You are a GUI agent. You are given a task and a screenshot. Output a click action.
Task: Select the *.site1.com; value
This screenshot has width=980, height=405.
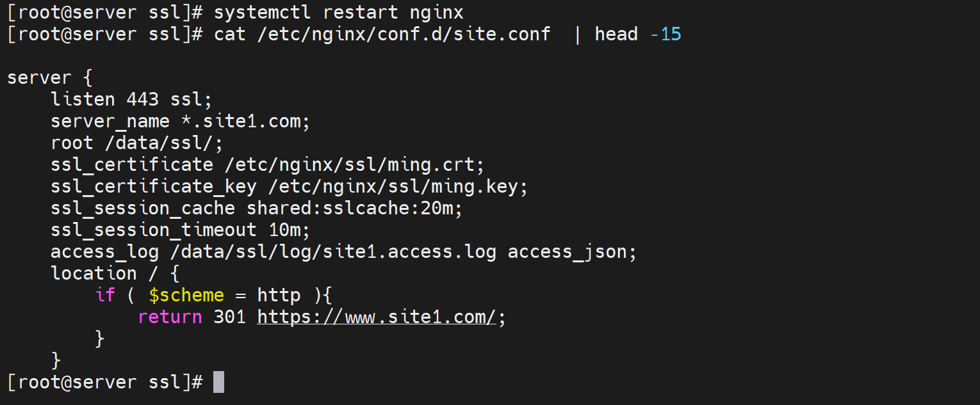[x=246, y=121]
